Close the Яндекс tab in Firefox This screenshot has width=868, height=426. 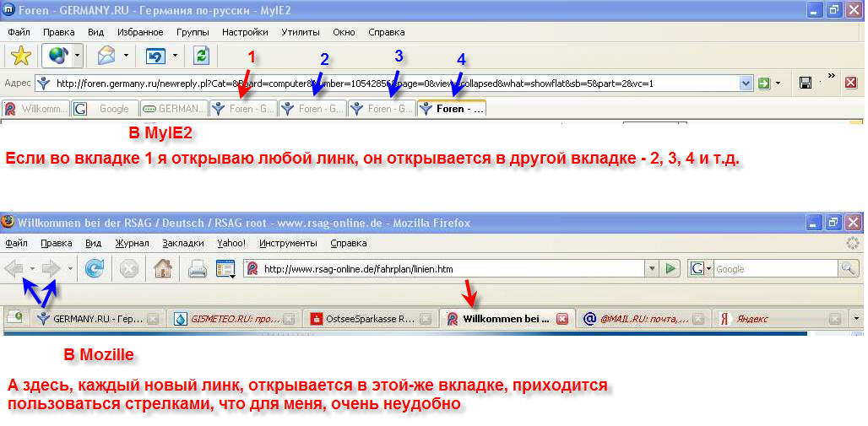click(835, 319)
